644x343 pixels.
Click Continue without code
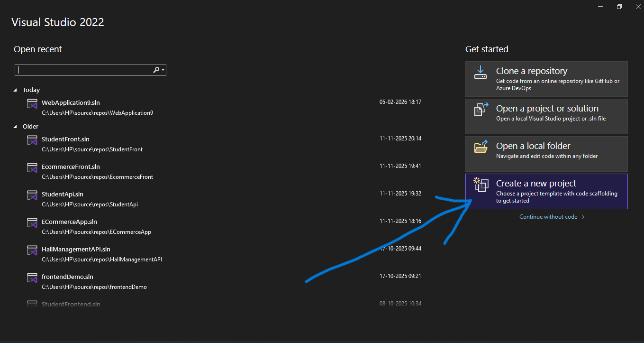[x=551, y=216]
